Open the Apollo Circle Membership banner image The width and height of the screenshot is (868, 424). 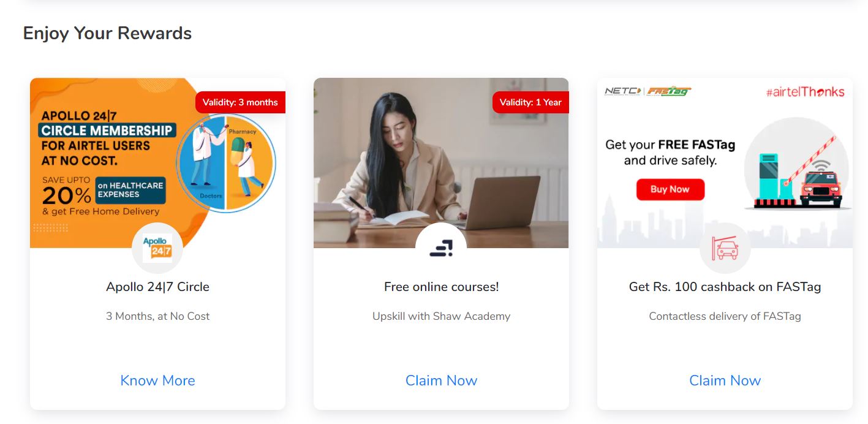[157, 163]
